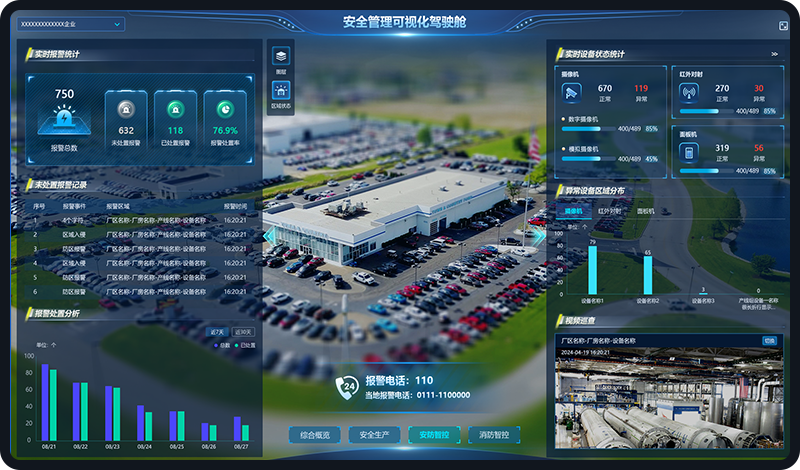Click the 摄像机 camera device icon
This screenshot has width=800, height=470.
click(571, 94)
